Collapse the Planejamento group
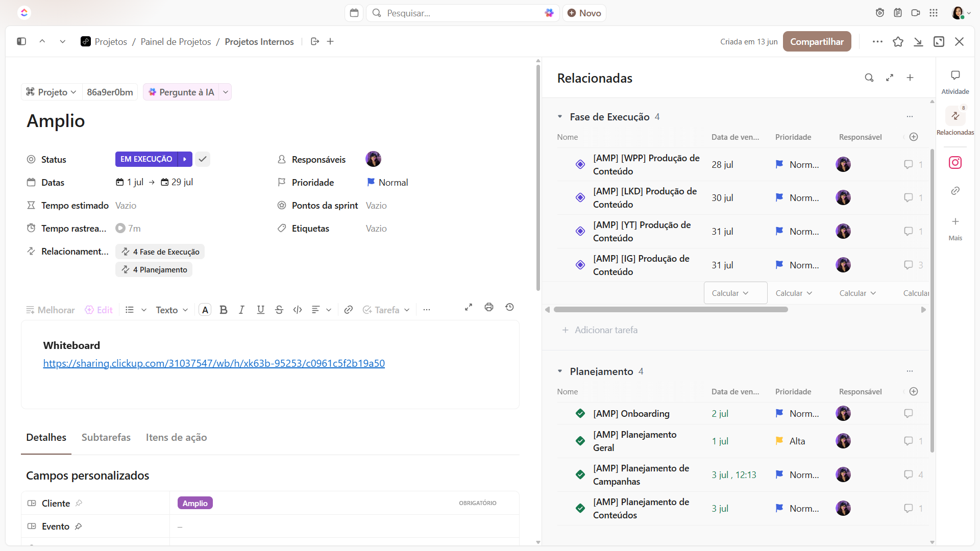The width and height of the screenshot is (980, 551). pos(560,371)
